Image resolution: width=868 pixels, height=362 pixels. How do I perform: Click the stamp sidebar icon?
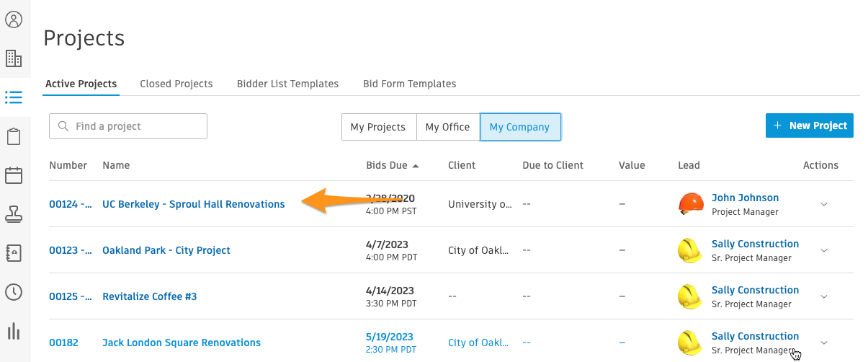[x=14, y=214]
